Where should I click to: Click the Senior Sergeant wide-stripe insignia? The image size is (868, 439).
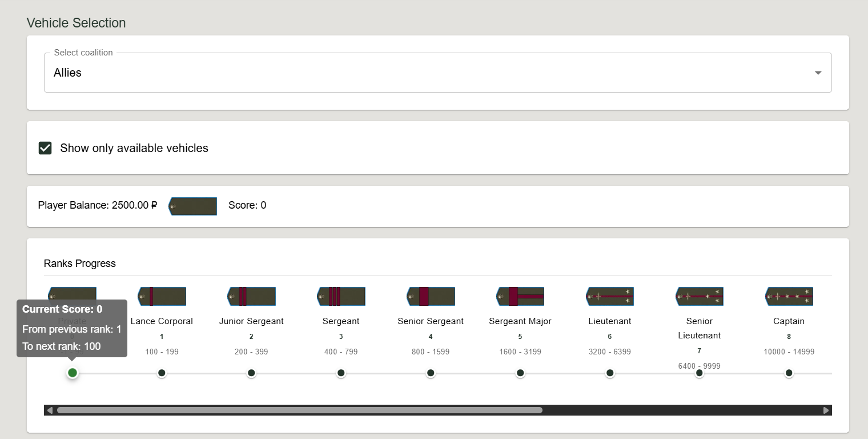click(431, 296)
